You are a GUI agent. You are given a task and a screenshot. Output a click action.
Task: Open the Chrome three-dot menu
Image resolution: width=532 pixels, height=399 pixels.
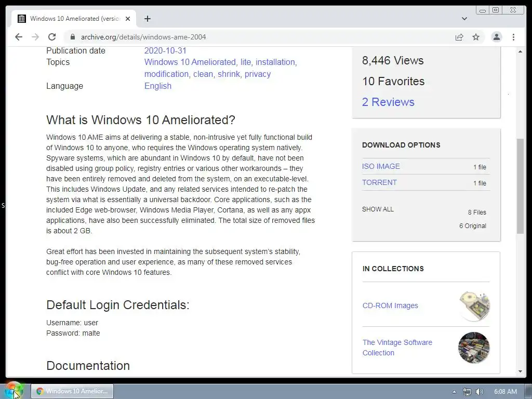click(x=513, y=37)
